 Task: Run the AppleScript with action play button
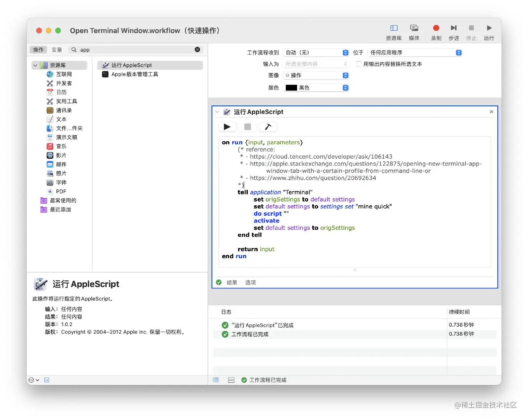(227, 127)
